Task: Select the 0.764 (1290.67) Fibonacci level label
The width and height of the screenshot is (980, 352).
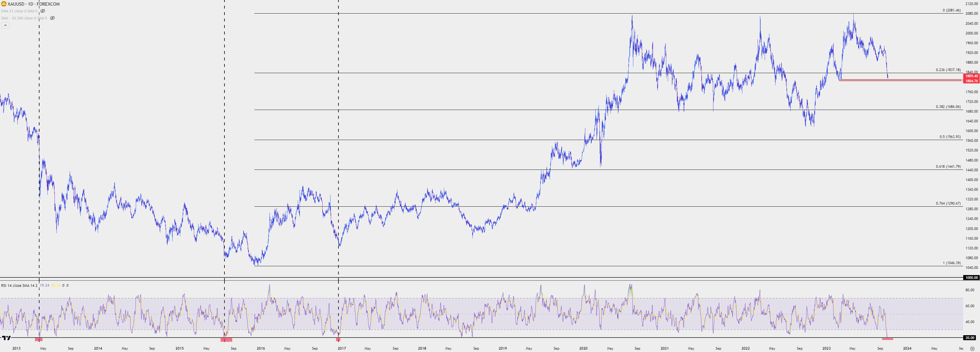Action: 948,203
